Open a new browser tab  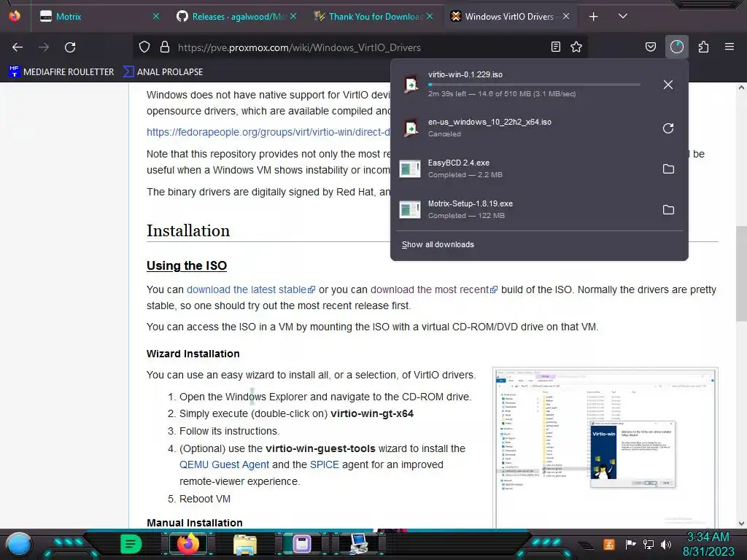coord(593,17)
